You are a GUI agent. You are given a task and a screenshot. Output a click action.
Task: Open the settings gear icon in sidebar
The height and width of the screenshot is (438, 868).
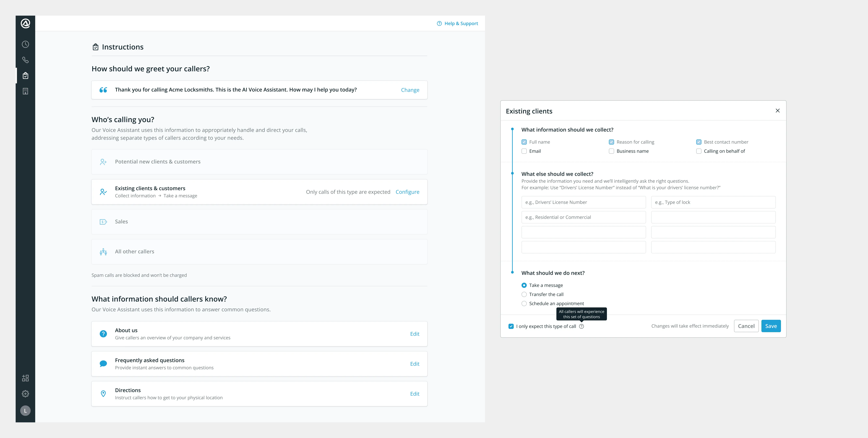coord(25,394)
